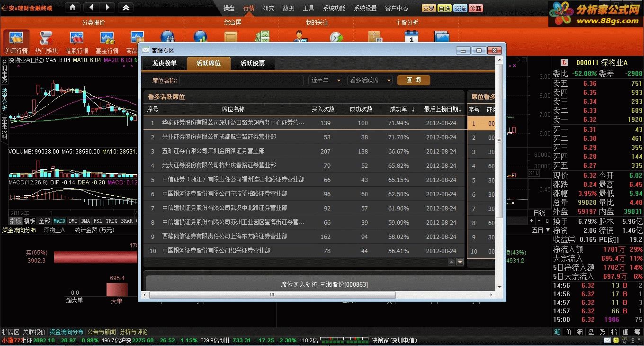Click the 扩展区 bottom button

[x=10, y=332]
